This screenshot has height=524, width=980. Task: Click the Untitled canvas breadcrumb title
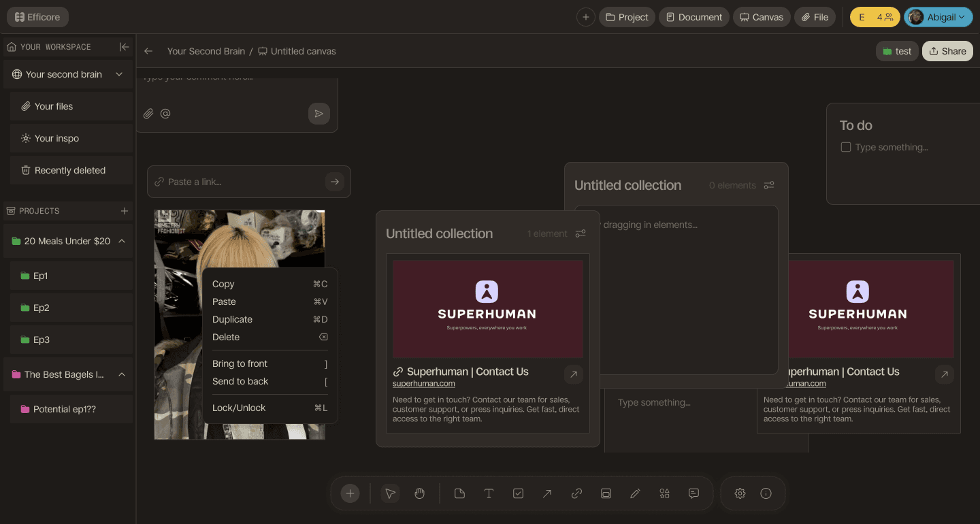coord(303,51)
